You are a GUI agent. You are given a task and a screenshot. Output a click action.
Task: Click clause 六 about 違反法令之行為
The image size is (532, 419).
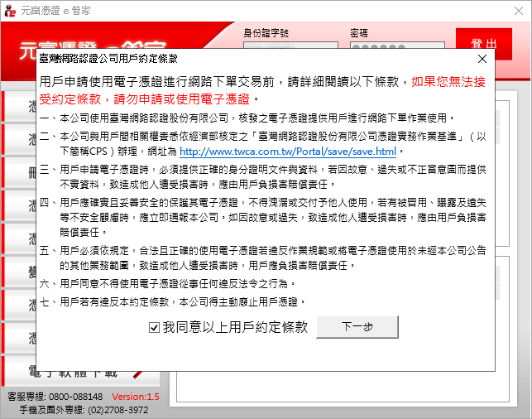(168, 283)
